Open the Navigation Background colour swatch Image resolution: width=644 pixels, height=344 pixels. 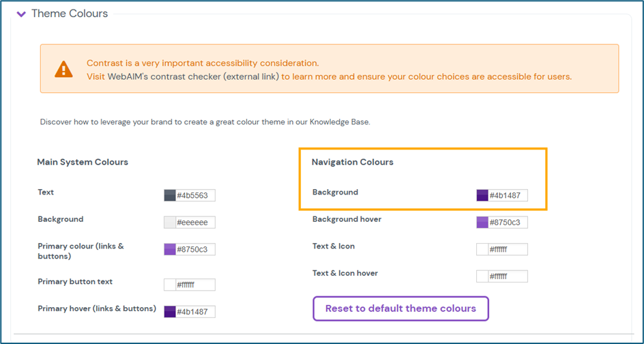point(482,196)
